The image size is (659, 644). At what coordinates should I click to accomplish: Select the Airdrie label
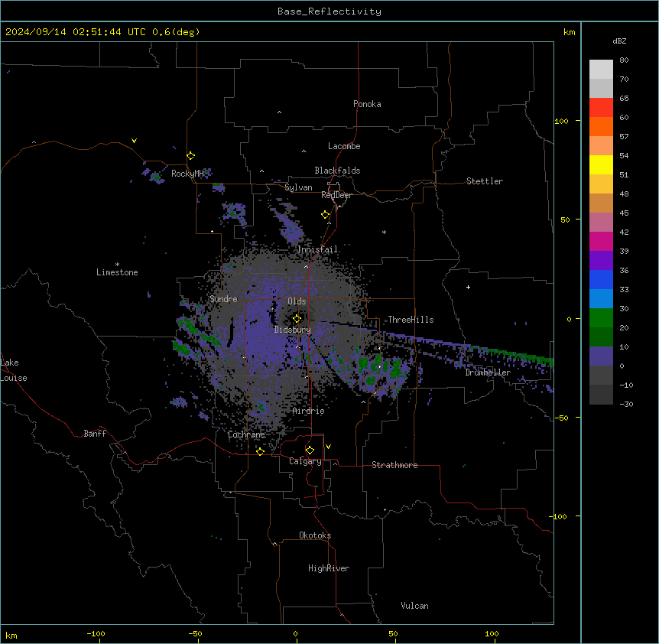pos(308,411)
